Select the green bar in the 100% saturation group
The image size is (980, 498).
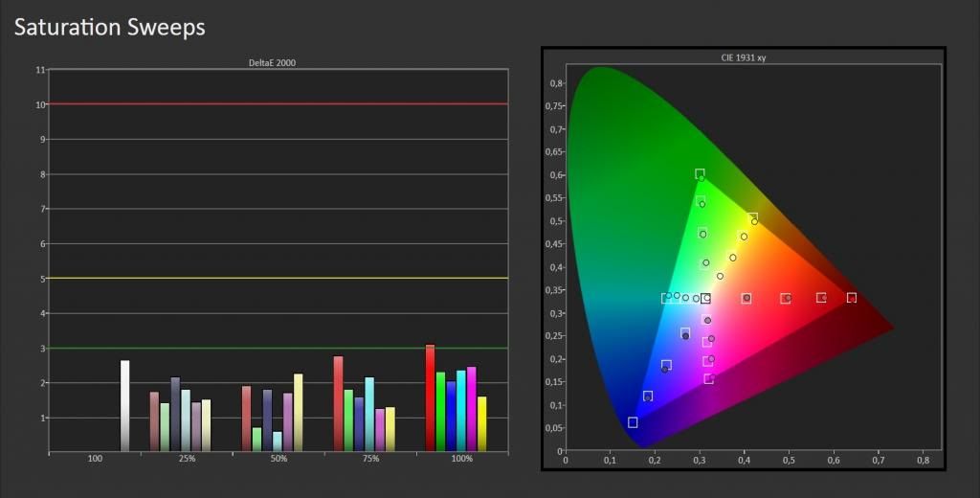440,412
